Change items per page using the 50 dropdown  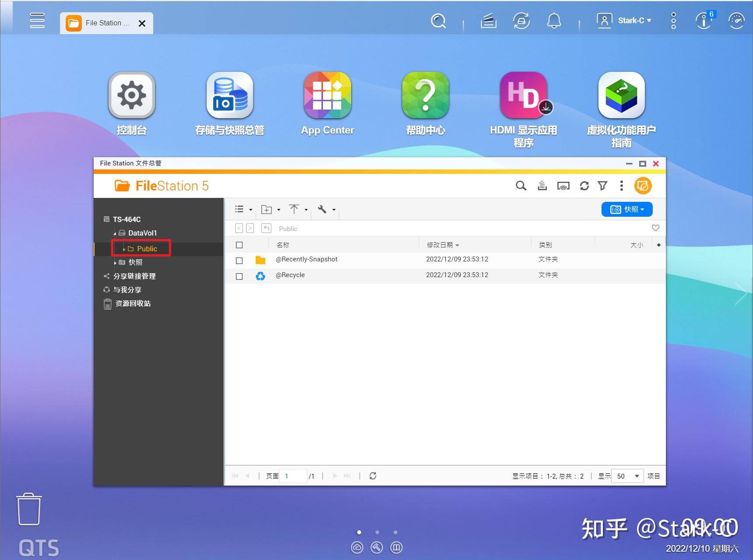627,476
